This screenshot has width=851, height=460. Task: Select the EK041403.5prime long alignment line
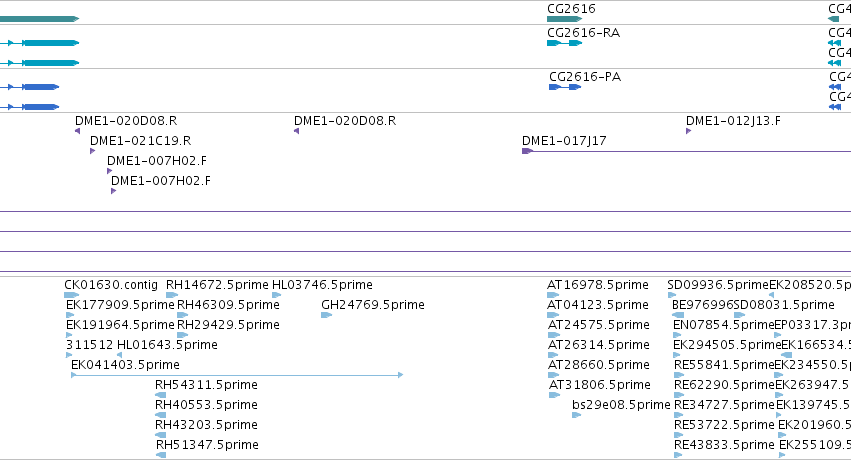tap(237, 375)
